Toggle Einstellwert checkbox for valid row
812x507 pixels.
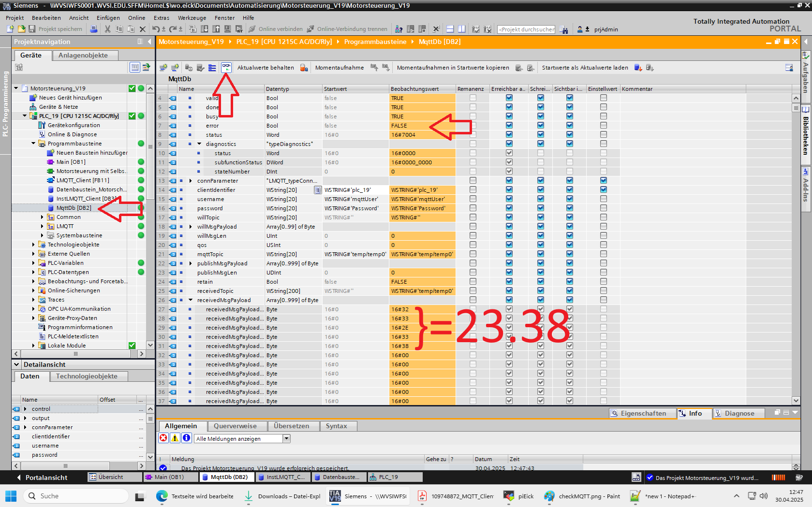click(604, 98)
